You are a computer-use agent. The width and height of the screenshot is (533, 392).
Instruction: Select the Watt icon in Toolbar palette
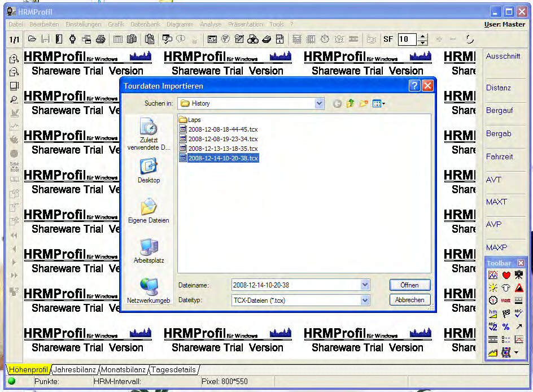(x=506, y=300)
